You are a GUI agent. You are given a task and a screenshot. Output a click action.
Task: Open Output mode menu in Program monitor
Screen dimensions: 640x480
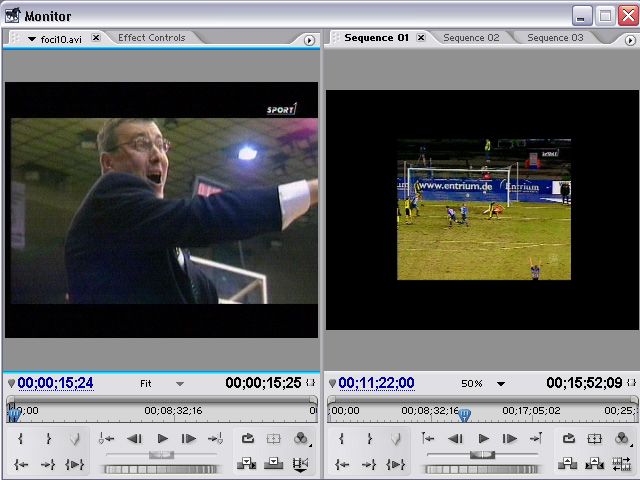point(622,439)
